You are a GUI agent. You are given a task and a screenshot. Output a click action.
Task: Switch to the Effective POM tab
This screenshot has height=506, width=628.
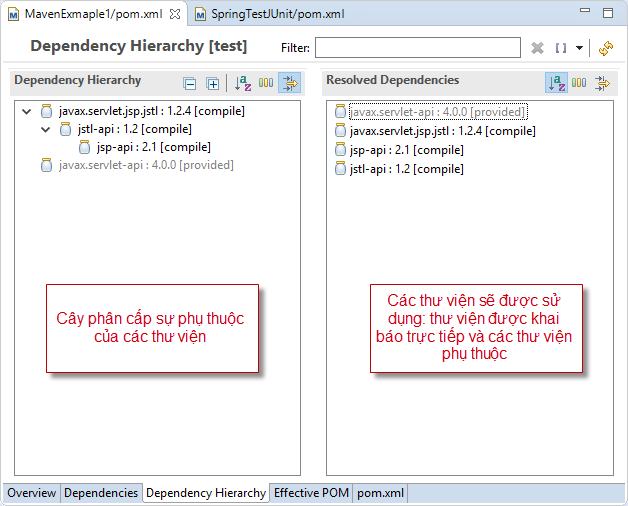(x=310, y=493)
